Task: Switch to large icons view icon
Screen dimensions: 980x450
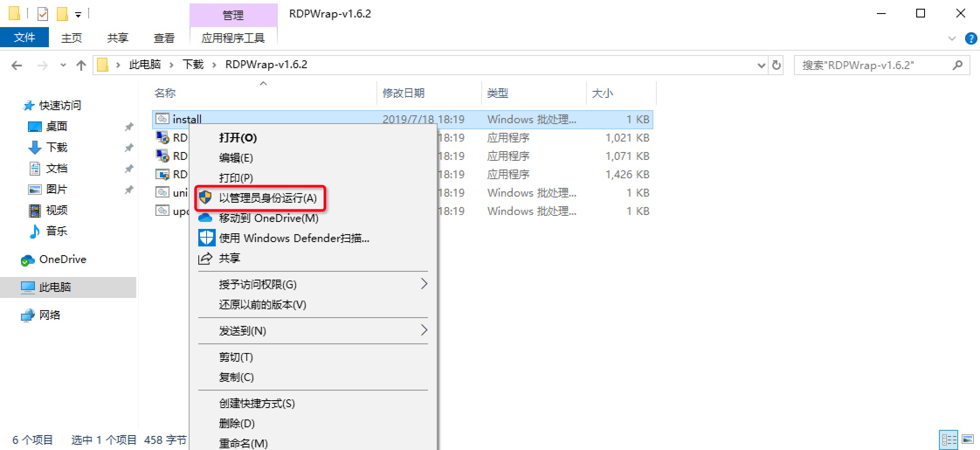Action: pyautogui.click(x=968, y=439)
